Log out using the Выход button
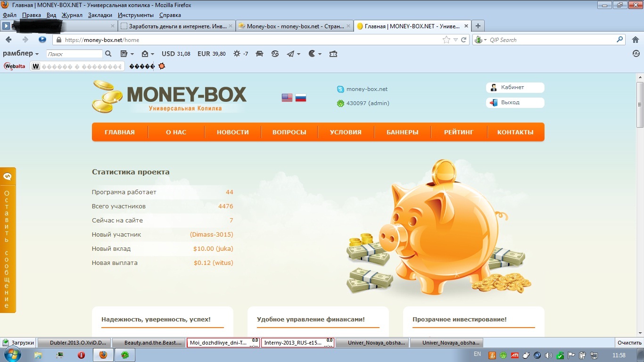 click(x=515, y=102)
